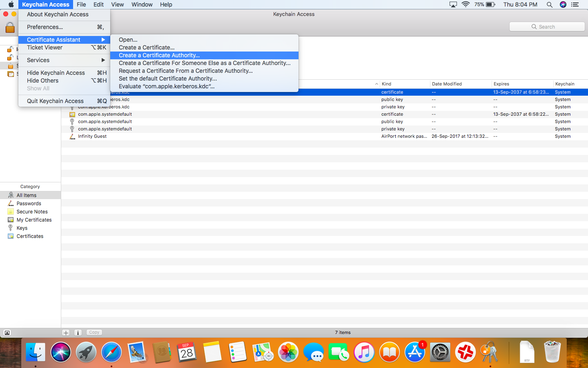The image size is (588, 368).
Task: Open Preferences… from the Keychain Access menu
Action: 64,27
